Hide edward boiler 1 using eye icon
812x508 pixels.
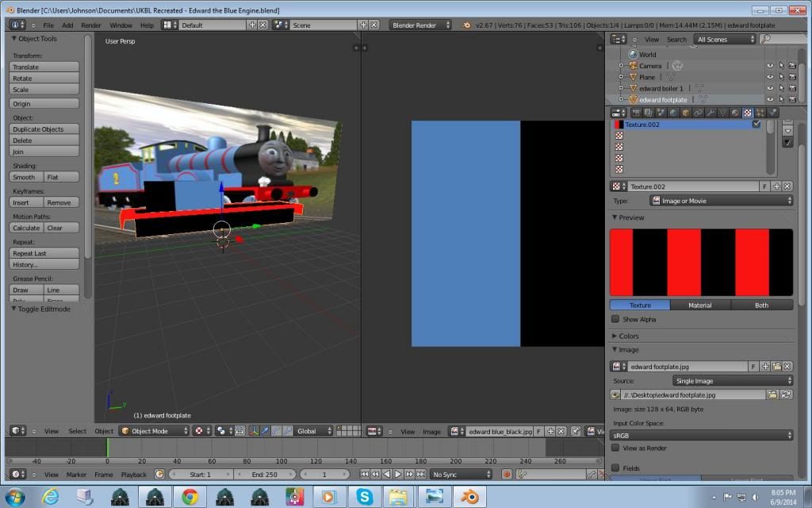[x=769, y=88]
